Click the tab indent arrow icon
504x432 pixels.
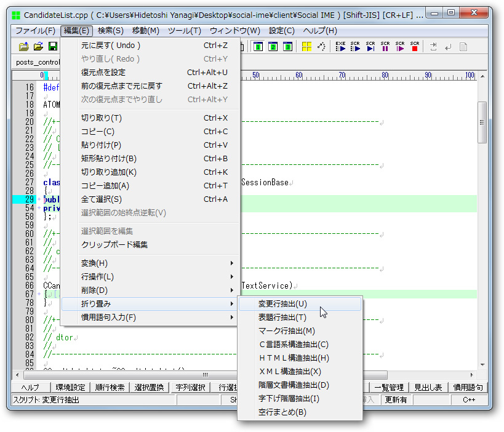pyautogui.click(x=433, y=47)
